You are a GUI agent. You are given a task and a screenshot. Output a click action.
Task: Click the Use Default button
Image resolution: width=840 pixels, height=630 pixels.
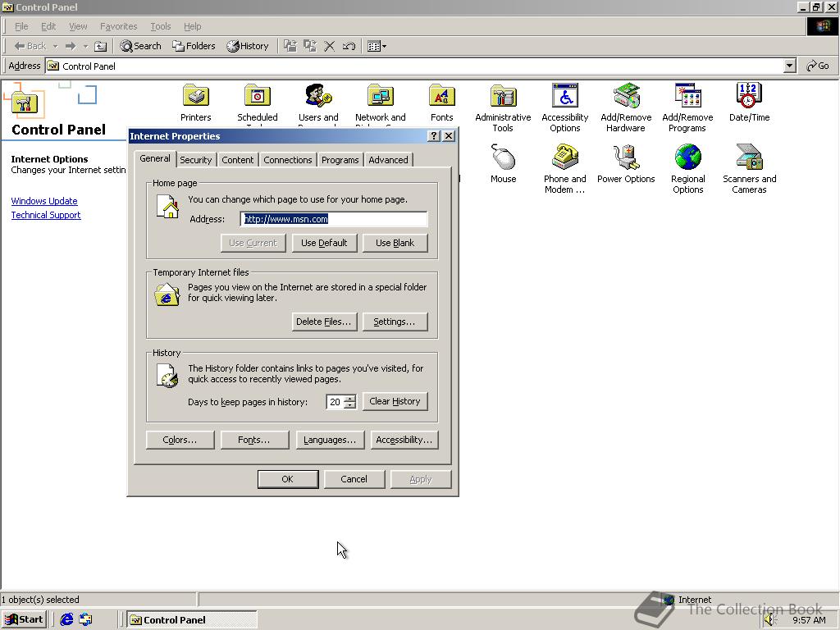324,243
